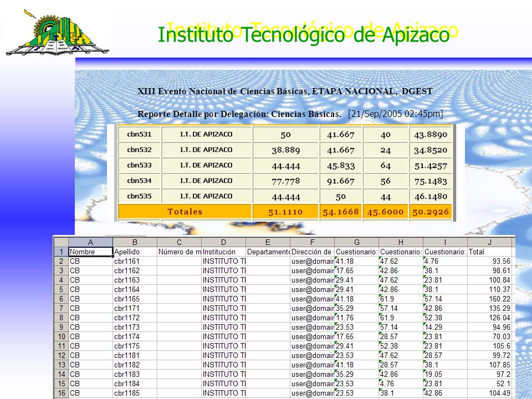Click the 'Apellido' header cell
Viewport: 532px width, 399px height.
(135, 252)
